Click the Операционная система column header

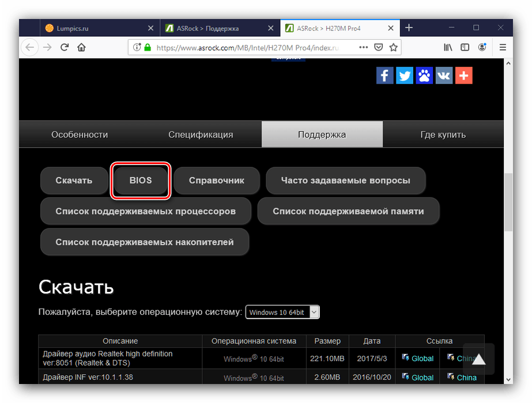(254, 341)
